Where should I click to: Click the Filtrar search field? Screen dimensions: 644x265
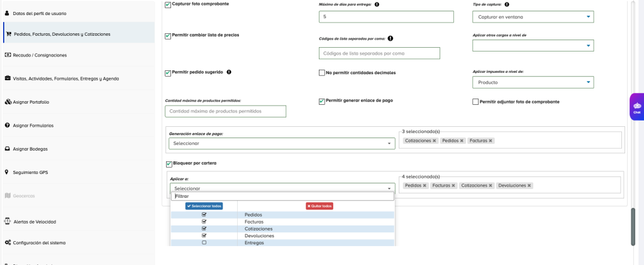pos(282,197)
